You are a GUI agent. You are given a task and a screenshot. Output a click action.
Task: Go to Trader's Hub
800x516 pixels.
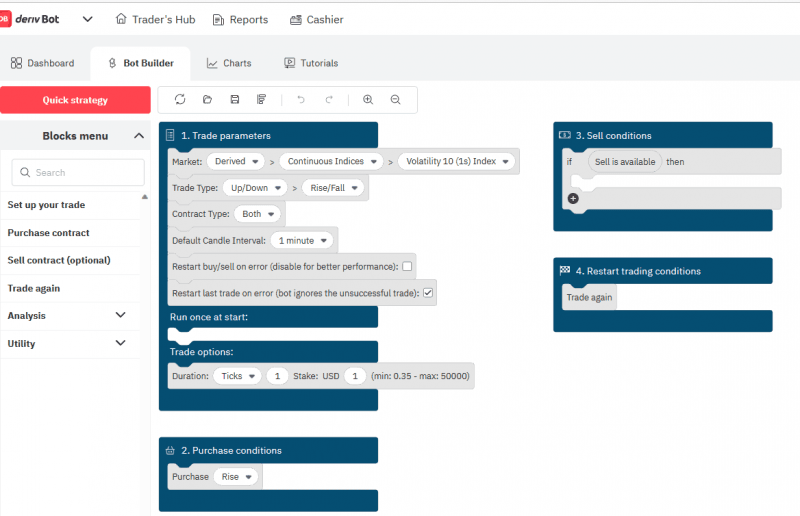tap(156, 19)
